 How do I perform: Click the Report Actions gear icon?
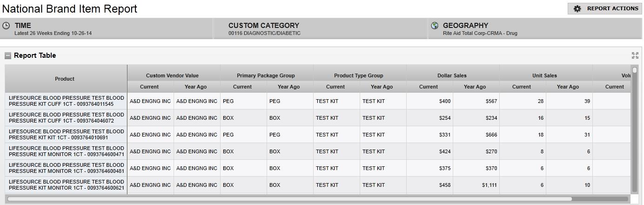tap(577, 9)
